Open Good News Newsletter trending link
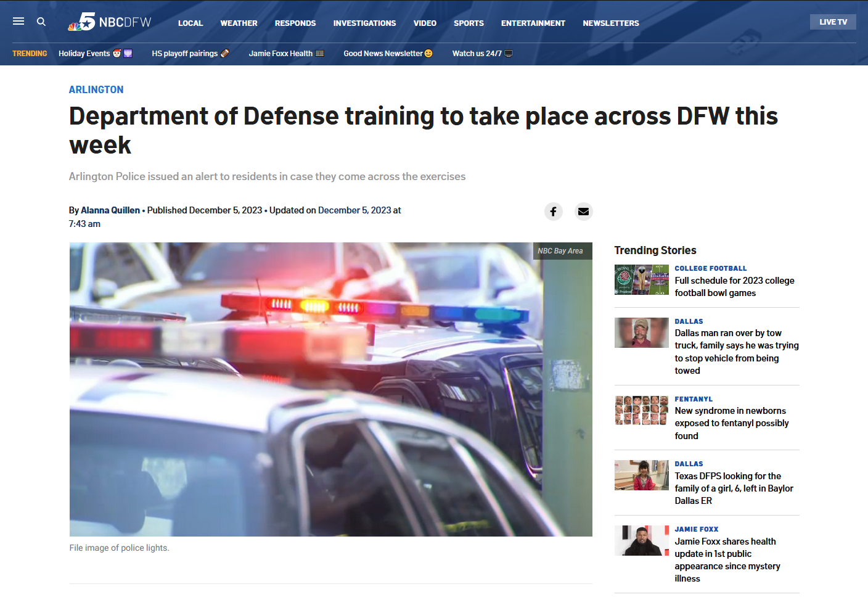This screenshot has height=597, width=868. (x=388, y=54)
